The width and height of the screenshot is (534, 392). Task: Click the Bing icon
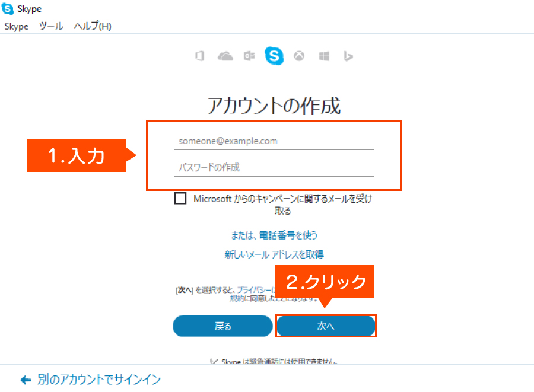(x=348, y=56)
